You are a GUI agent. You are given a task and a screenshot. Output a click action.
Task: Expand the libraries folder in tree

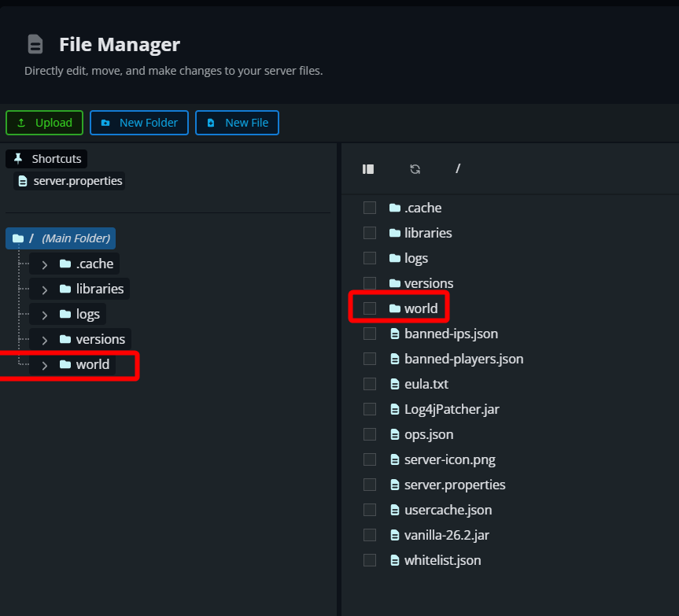click(45, 290)
